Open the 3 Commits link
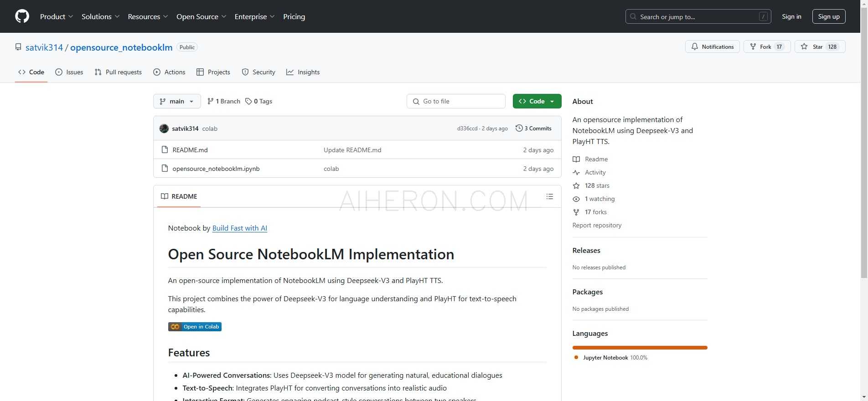This screenshot has height=401, width=868. (x=533, y=129)
